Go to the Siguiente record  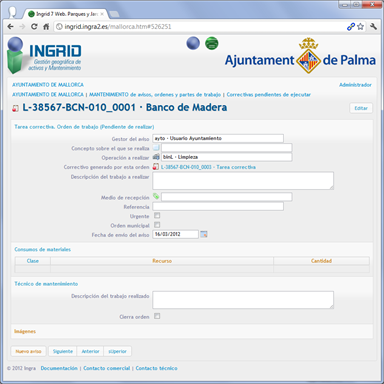pos(63,351)
